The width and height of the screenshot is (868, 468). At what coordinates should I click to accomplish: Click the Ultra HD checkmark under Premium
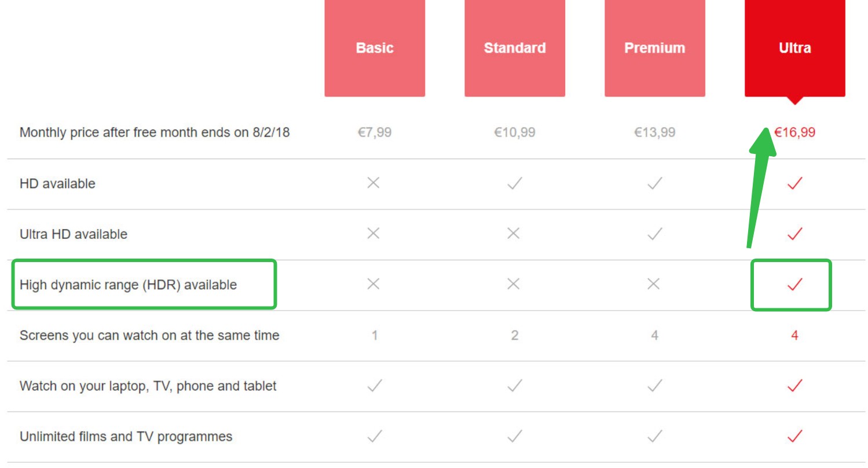(x=654, y=234)
